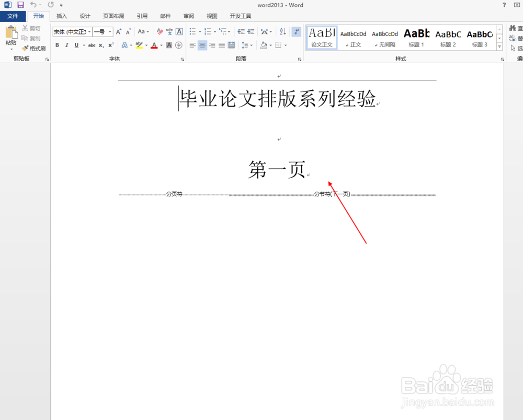Apply superscript formatting icon
This screenshot has width=523, height=420.
(x=110, y=45)
